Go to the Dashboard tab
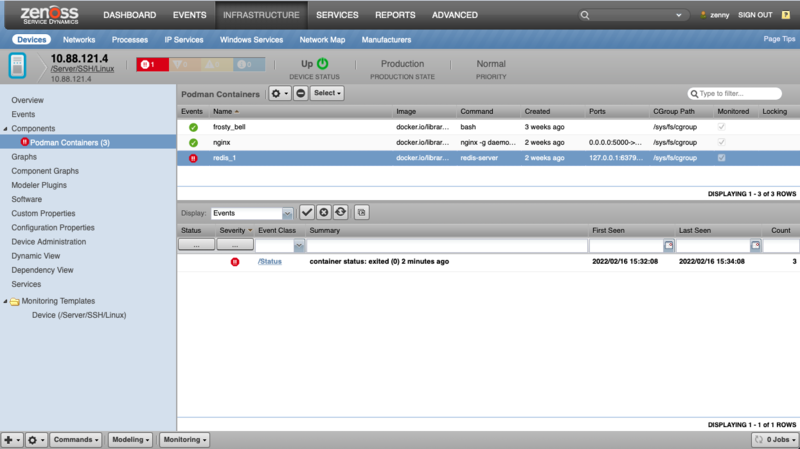Viewport: 800px width, 449px height. pyautogui.click(x=130, y=15)
